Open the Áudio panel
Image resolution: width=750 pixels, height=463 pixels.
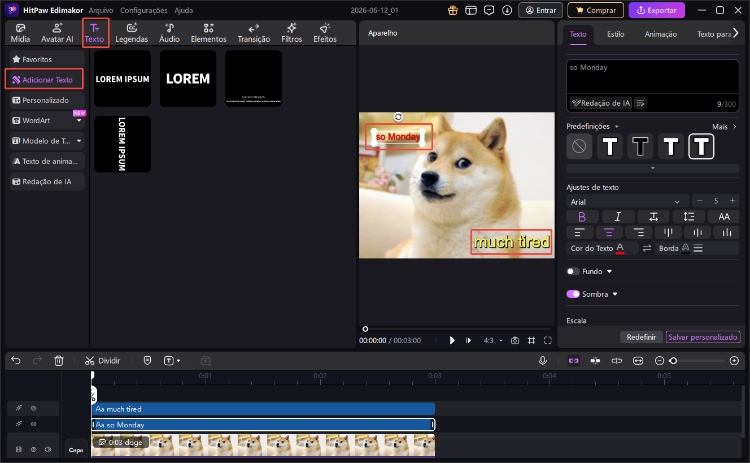tap(169, 33)
